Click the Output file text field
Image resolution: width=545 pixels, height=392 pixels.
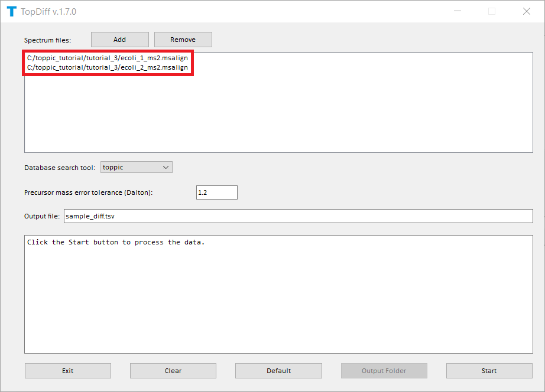[x=298, y=216]
